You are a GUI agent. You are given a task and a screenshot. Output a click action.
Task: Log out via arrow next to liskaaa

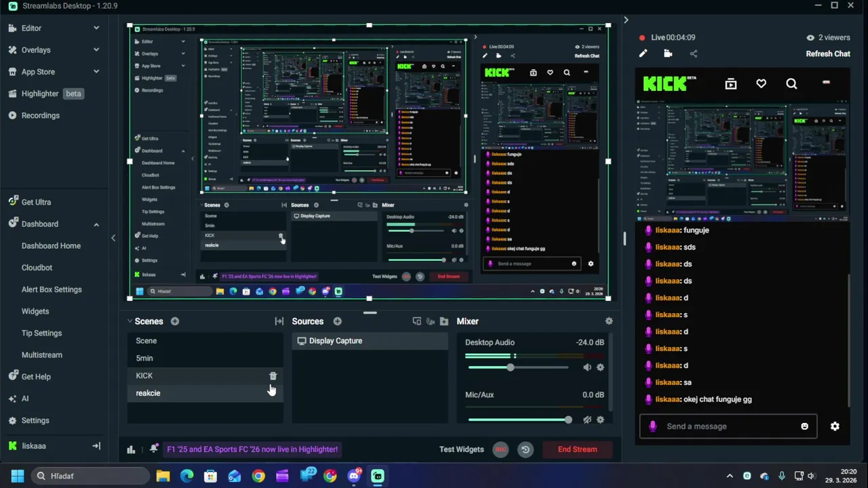[96, 446]
